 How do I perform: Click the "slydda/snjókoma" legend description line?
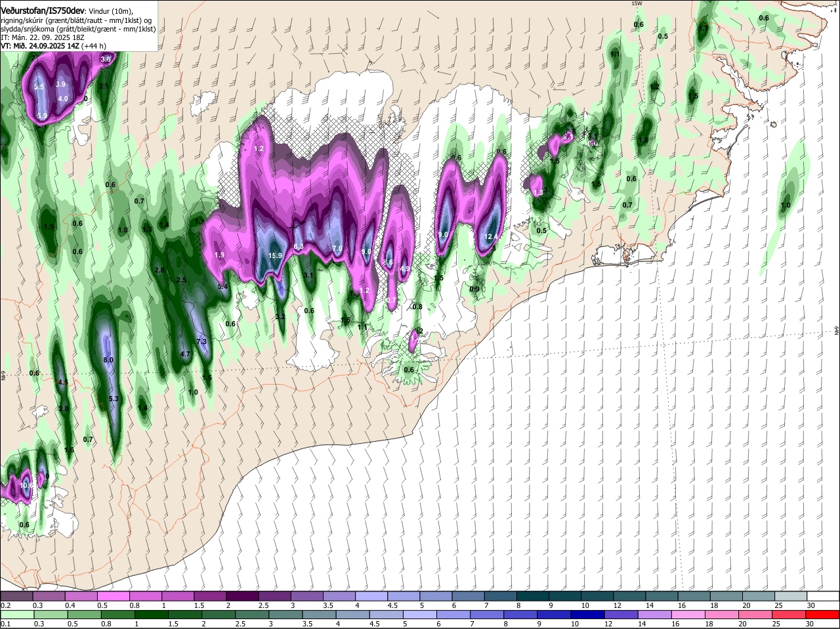click(x=78, y=29)
